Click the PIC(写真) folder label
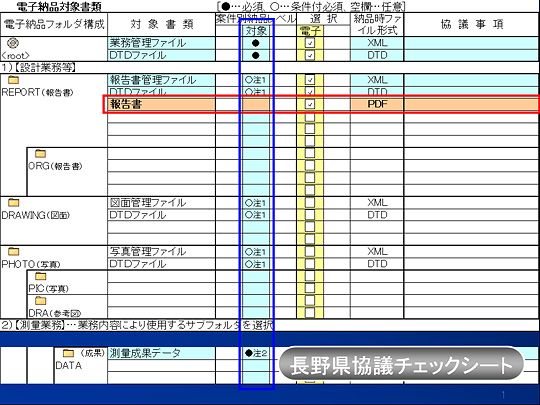The height and width of the screenshot is (405, 540). (48, 289)
